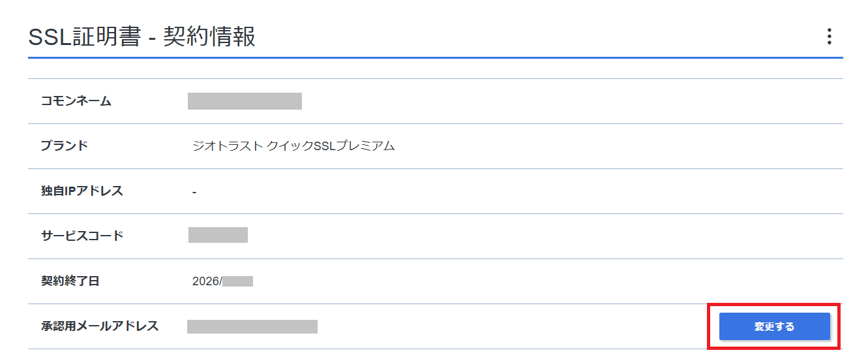Click the 契約情報 text in the heading
The width and height of the screenshot is (868, 359).
point(209,37)
